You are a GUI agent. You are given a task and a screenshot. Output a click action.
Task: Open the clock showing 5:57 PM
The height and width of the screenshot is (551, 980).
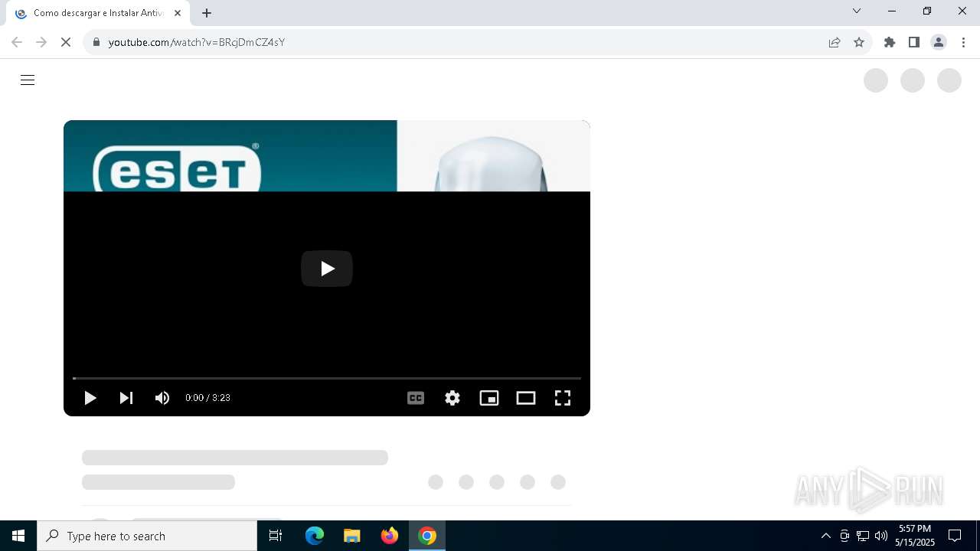pos(915,536)
